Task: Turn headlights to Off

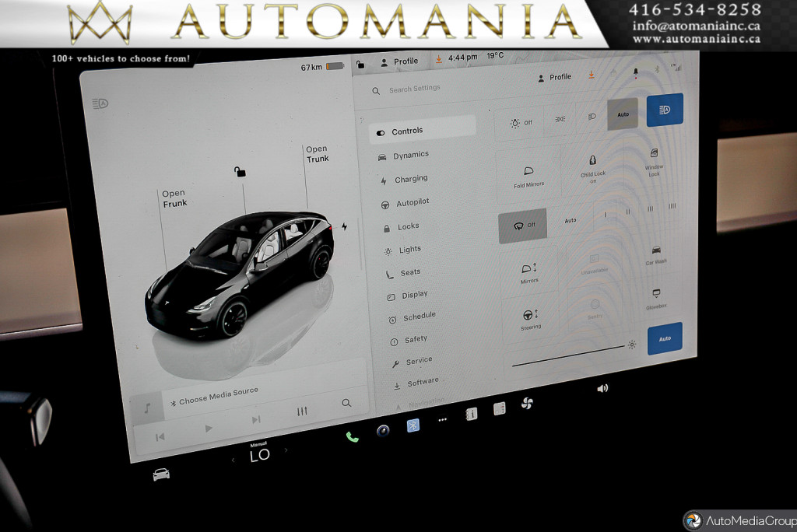Action: tap(521, 123)
